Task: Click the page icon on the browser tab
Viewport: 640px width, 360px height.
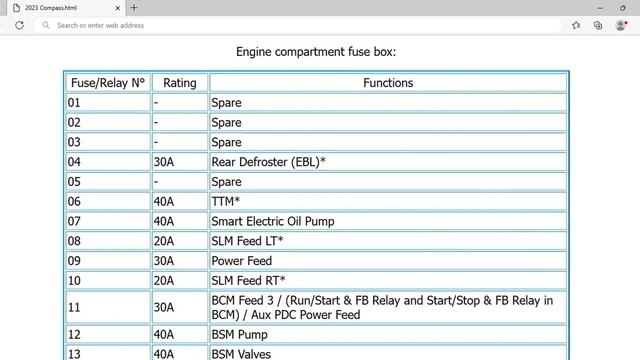Action: point(16,8)
